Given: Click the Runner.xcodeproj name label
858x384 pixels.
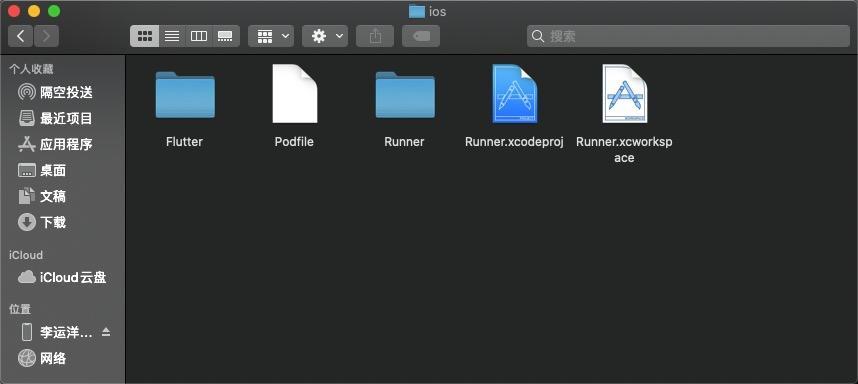Looking at the screenshot, I should point(514,142).
